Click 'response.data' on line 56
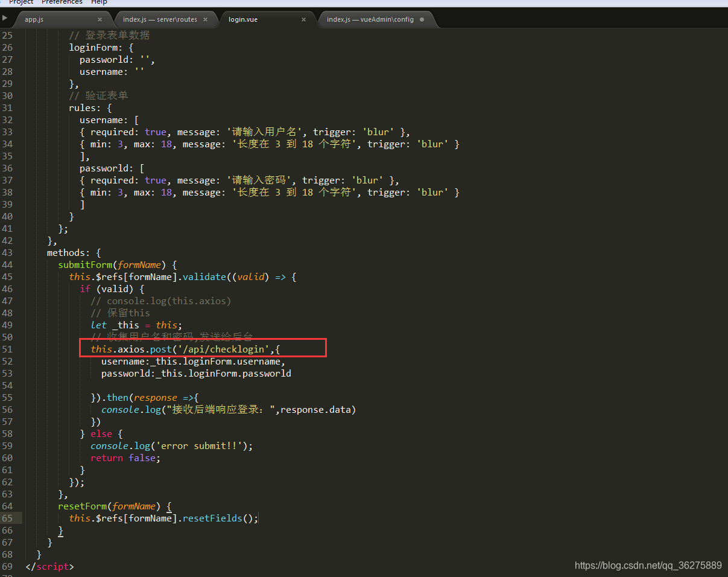The image size is (728, 577). 315,409
